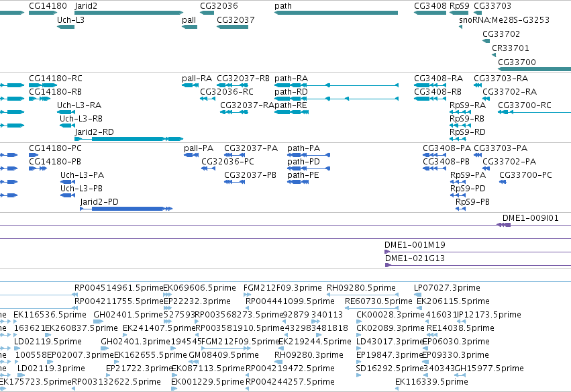The image size is (571, 392).
Task: Select the CG14180 gene label
Action: [x=48, y=6]
